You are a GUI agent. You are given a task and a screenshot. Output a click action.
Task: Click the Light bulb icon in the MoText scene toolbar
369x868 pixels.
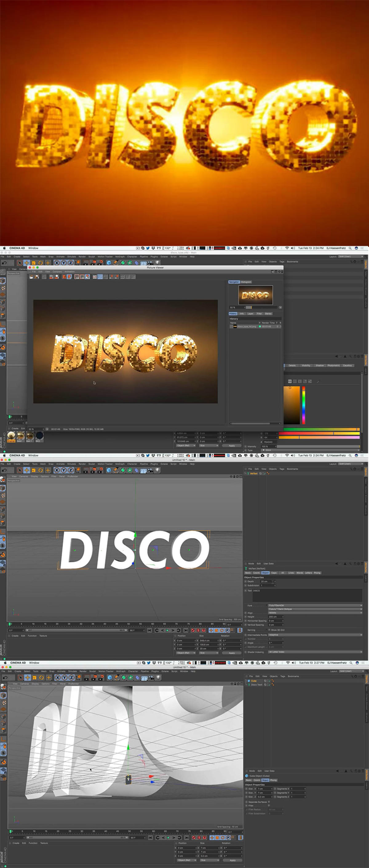[157, 470]
